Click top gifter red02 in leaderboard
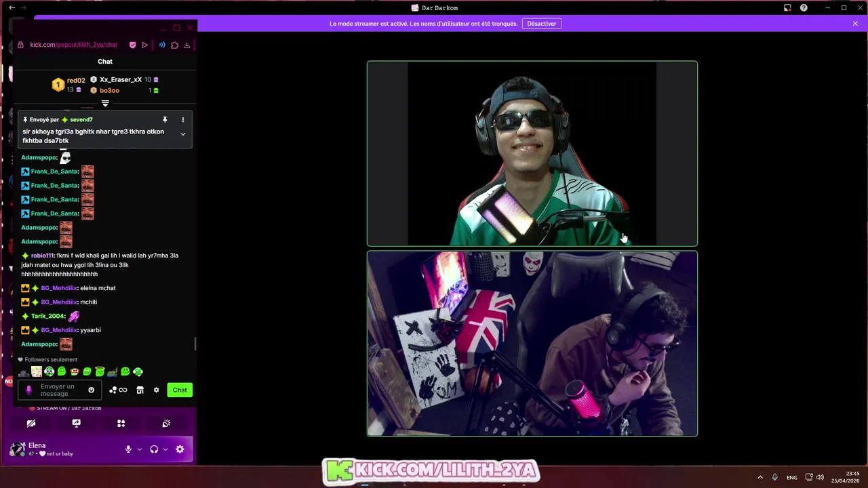This screenshot has height=488, width=868. [x=76, y=81]
